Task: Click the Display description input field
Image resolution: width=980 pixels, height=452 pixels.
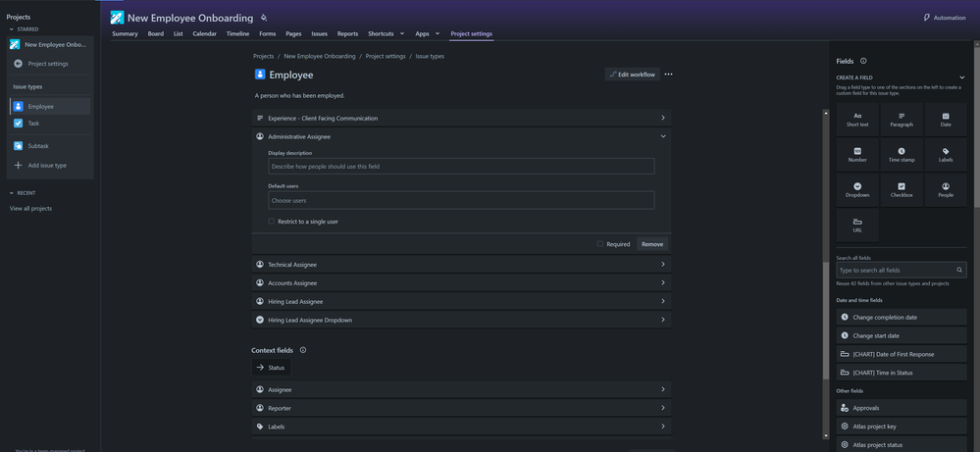Action: click(x=461, y=166)
